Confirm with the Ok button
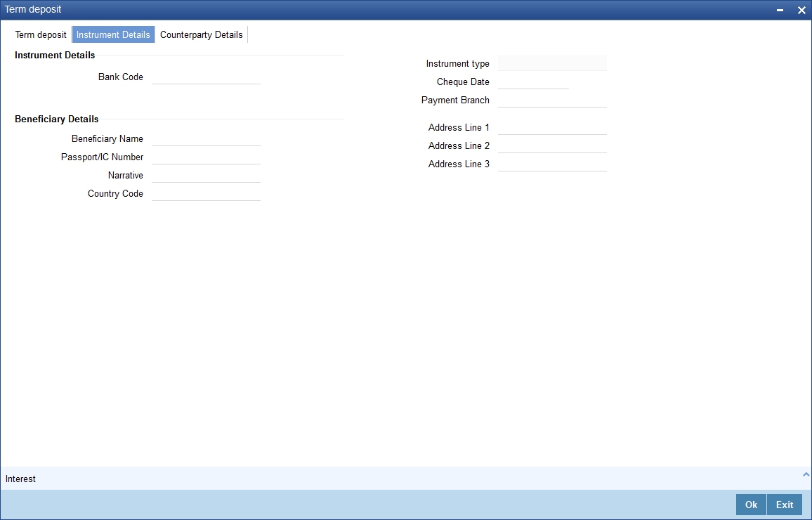The image size is (812, 520). click(751, 505)
